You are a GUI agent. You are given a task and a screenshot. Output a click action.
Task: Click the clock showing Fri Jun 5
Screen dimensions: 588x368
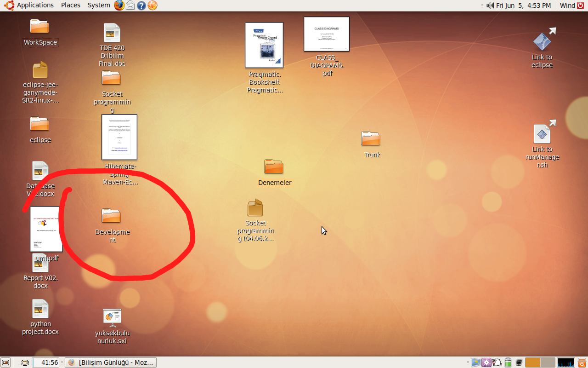[523, 6]
